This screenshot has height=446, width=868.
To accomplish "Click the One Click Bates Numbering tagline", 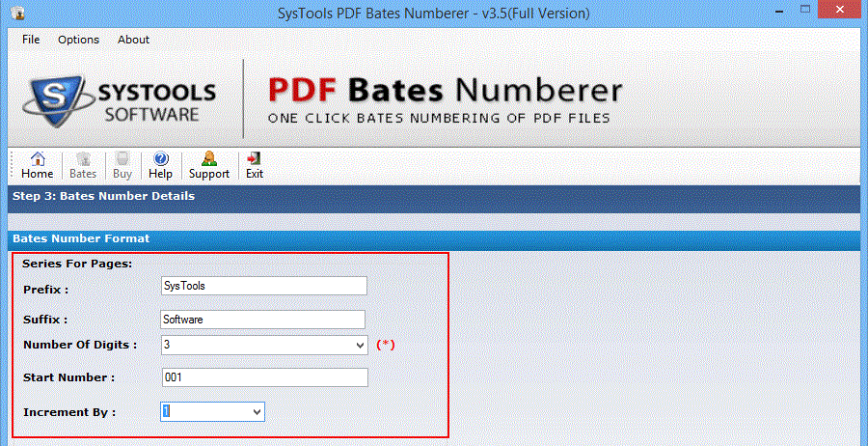I will tap(439, 118).
